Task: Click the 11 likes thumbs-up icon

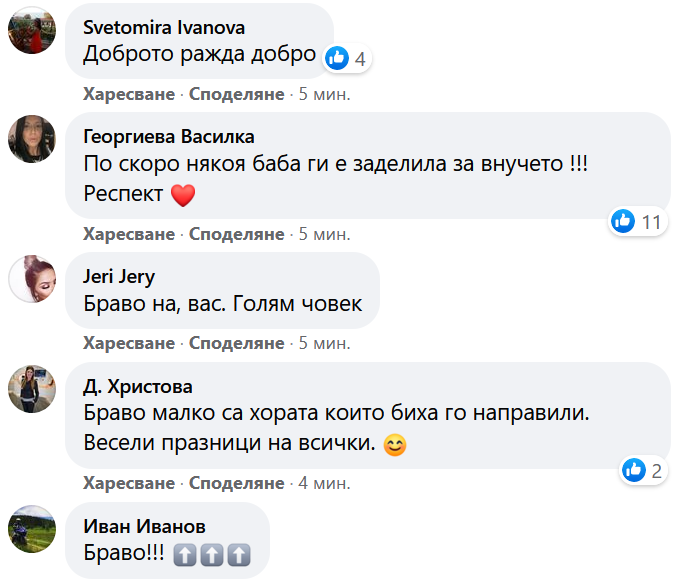Action: (x=623, y=221)
